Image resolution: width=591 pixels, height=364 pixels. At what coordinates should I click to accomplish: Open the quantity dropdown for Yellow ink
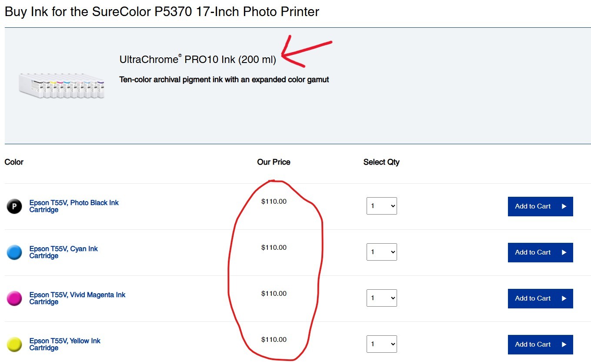[x=381, y=344]
